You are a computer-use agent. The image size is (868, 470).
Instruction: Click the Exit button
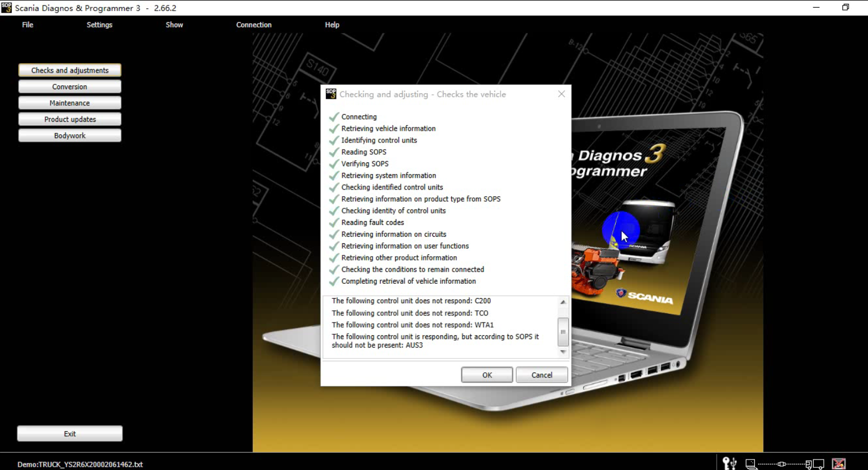point(70,433)
